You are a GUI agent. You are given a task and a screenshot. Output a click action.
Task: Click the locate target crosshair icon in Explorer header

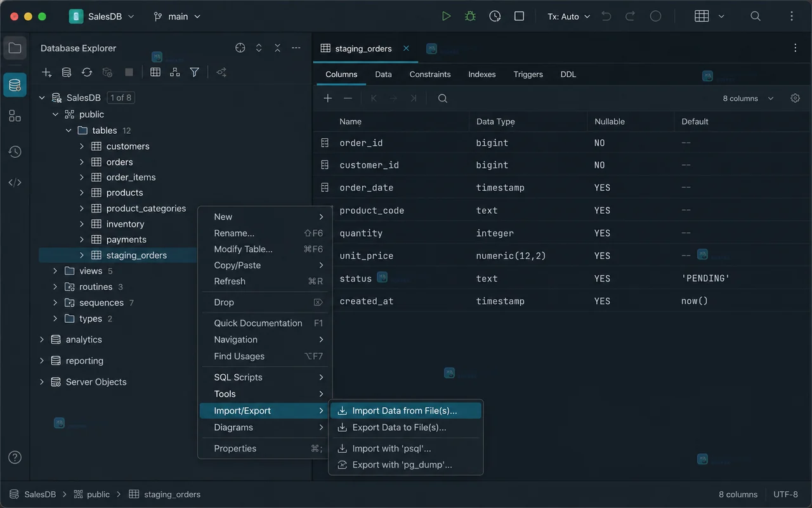coord(240,48)
